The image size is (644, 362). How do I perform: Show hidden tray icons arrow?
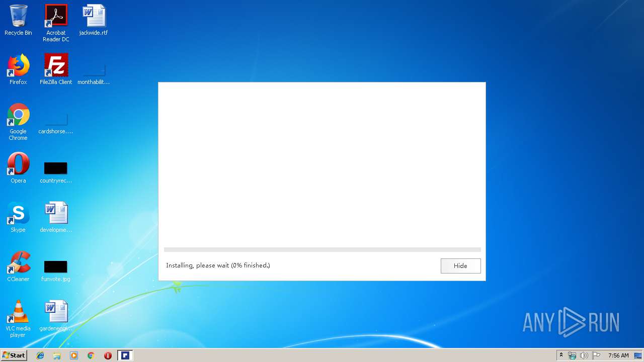(561, 355)
